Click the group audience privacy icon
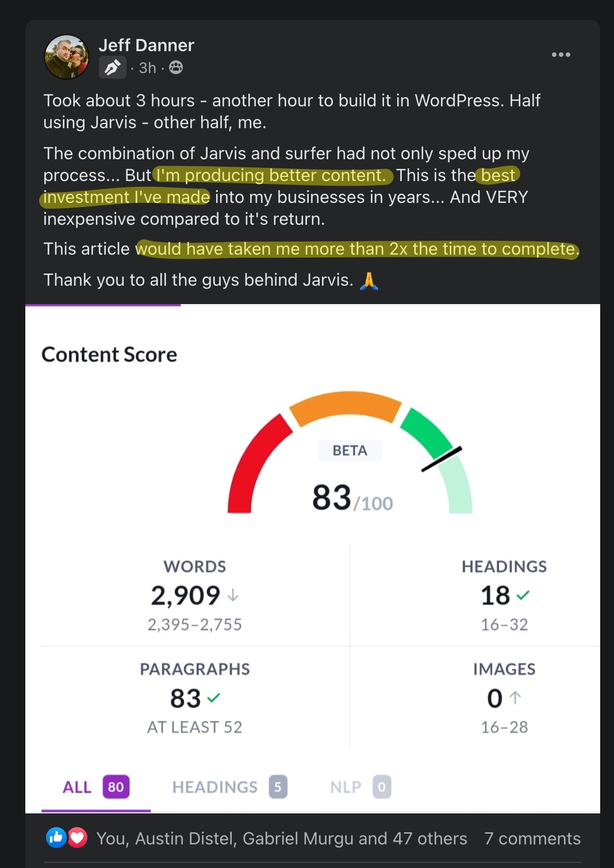The image size is (614, 868). click(x=176, y=68)
